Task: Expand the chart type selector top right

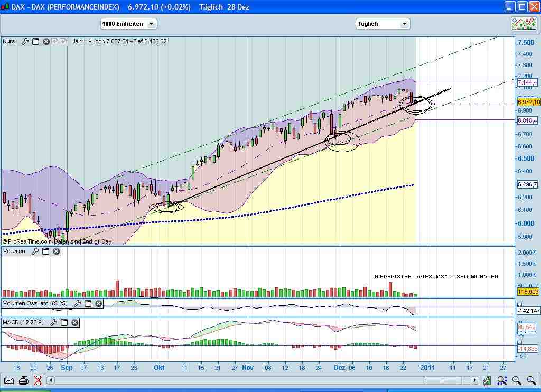Action: click(525, 23)
